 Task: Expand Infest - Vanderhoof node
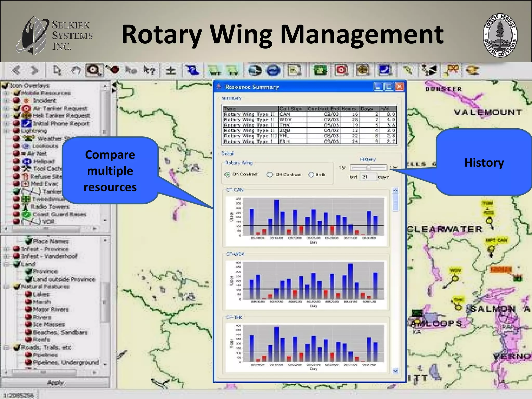click(x=6, y=256)
